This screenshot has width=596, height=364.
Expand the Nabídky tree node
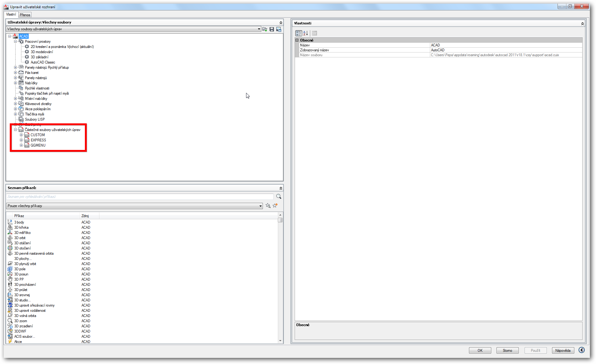tap(16, 83)
